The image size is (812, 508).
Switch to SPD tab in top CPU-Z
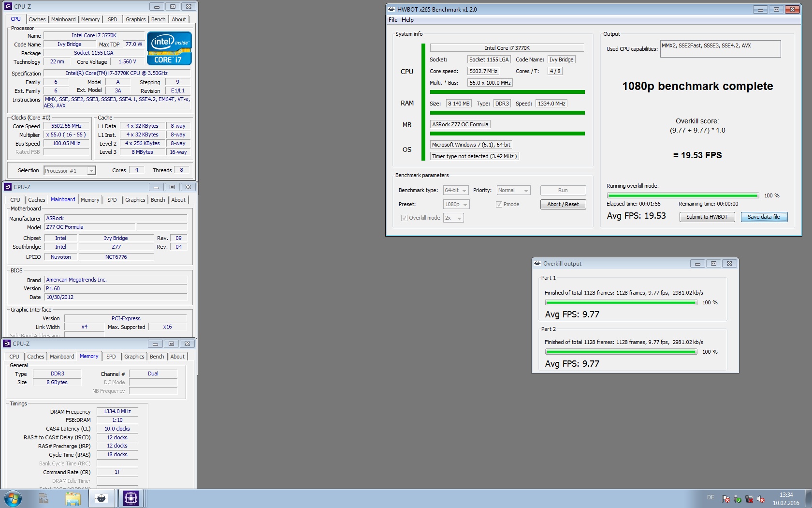[112, 19]
